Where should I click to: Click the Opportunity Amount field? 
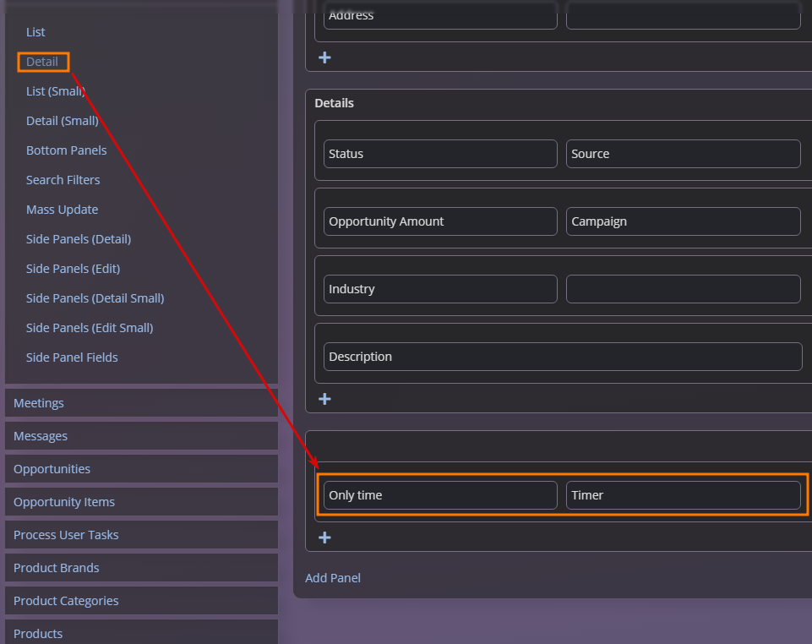(x=439, y=221)
